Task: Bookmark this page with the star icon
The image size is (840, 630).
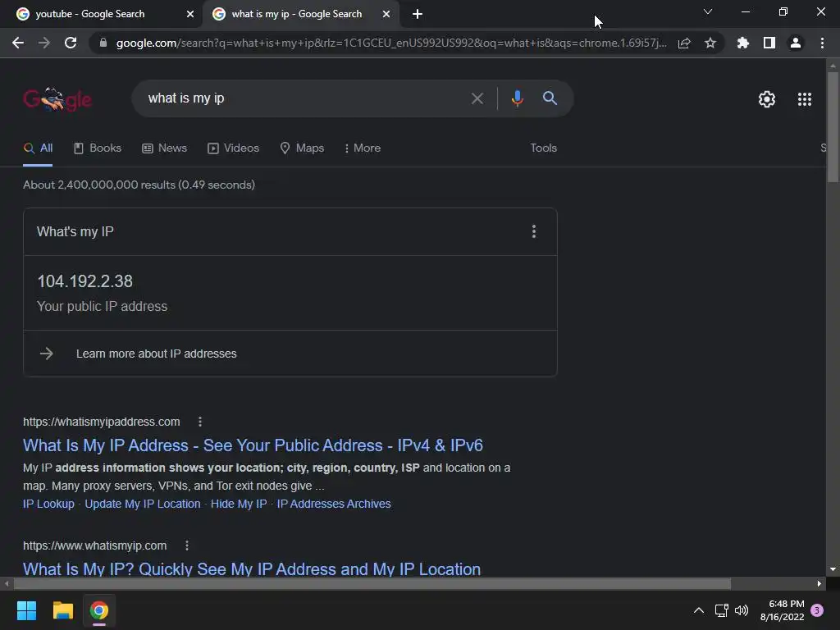Action: click(710, 43)
